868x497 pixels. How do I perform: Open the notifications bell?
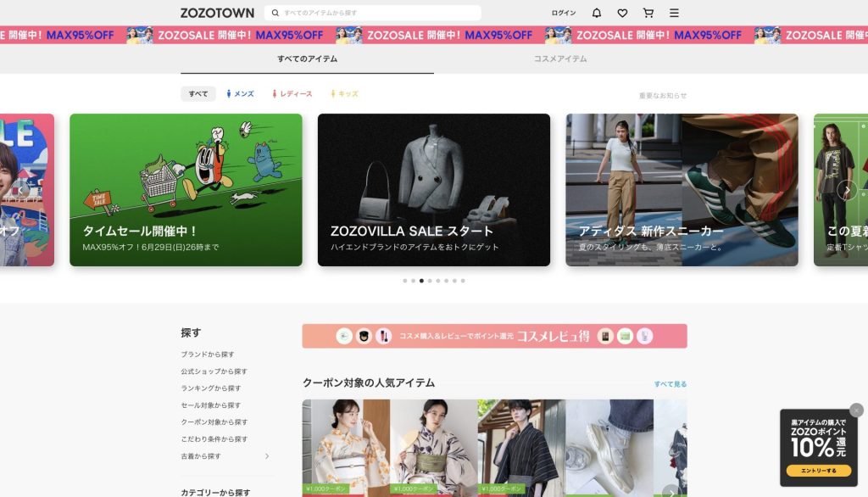[x=597, y=13]
